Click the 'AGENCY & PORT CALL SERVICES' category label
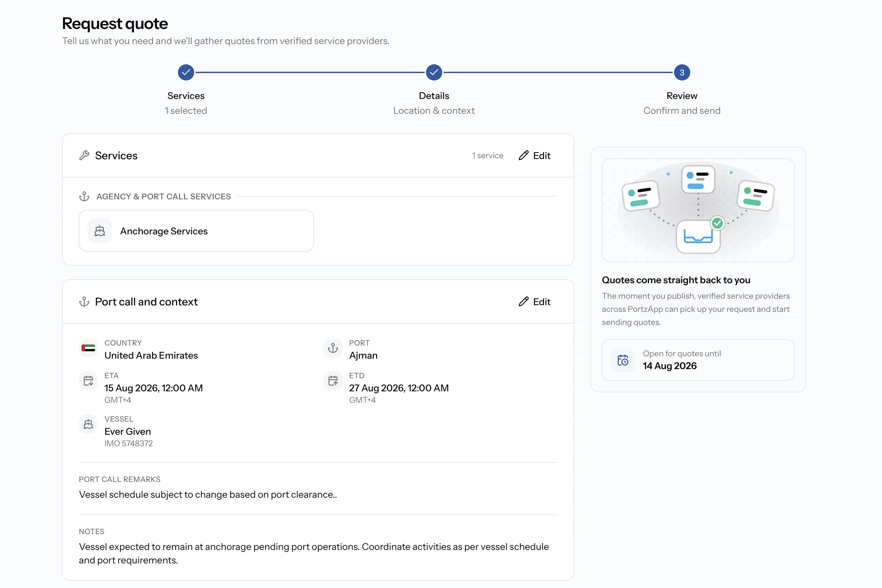The image size is (882, 588). point(163,196)
